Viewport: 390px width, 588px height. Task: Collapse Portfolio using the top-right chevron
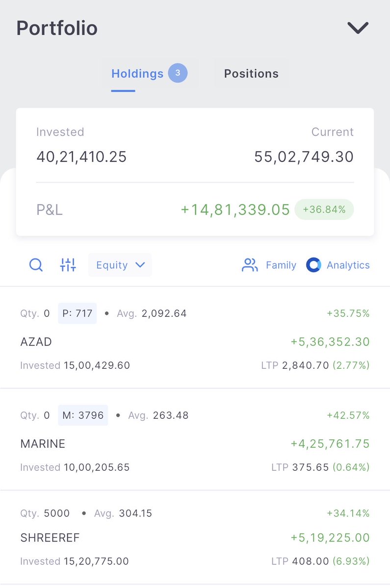point(358,28)
